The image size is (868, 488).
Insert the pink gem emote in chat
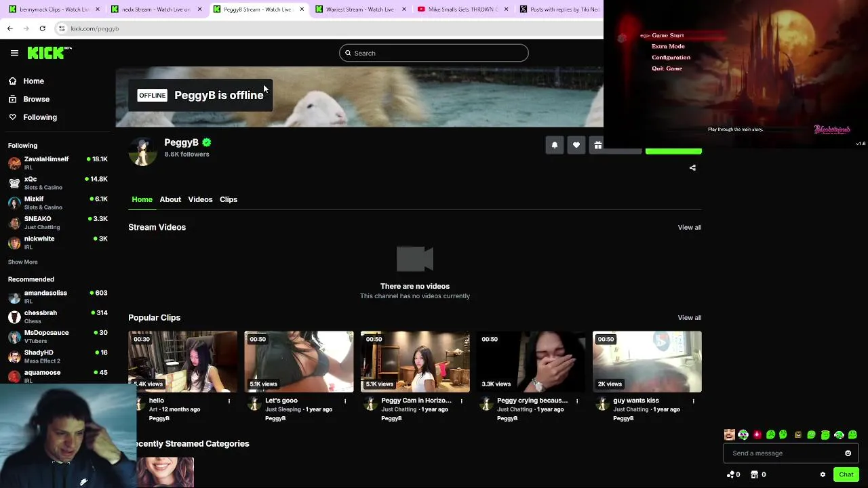757,435
